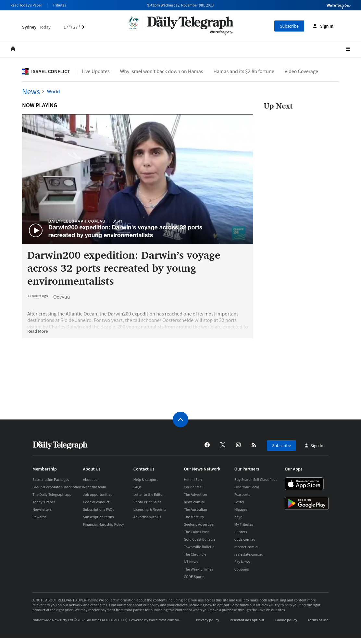This screenshot has width=361, height=644.
Task: Click the We're for you top-bar logo
Action: (339, 6)
